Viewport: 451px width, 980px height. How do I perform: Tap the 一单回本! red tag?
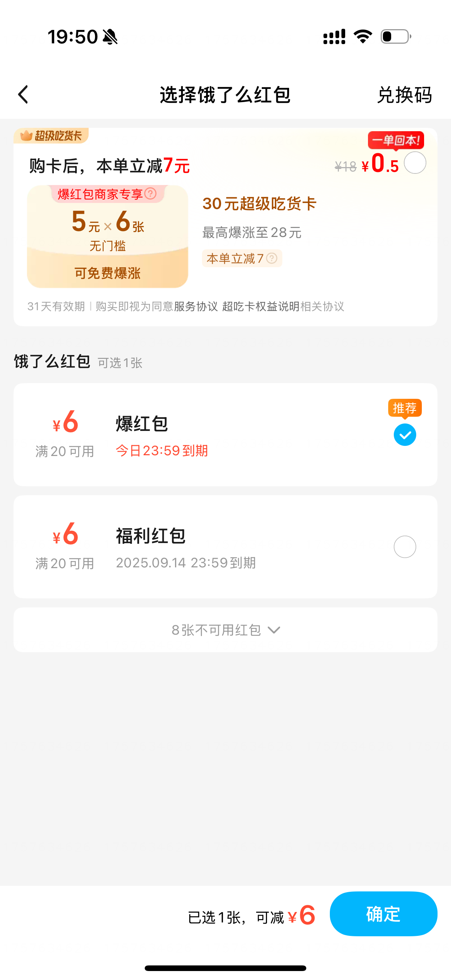(395, 141)
